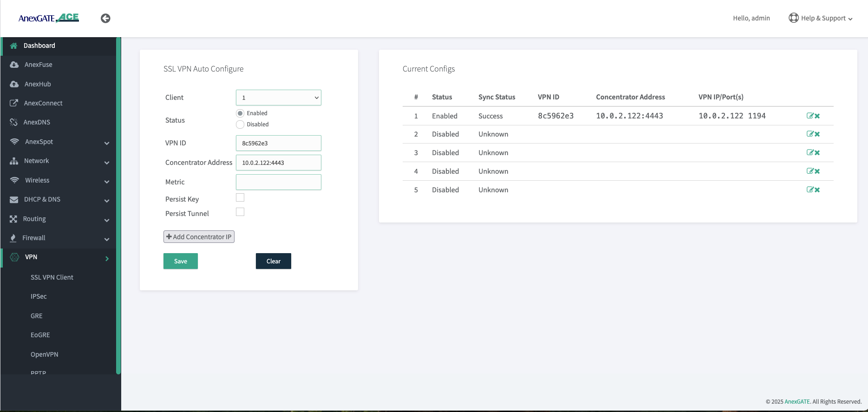Click the edit icon for config row 1
Screen dimensions: 868x412
(810, 116)
